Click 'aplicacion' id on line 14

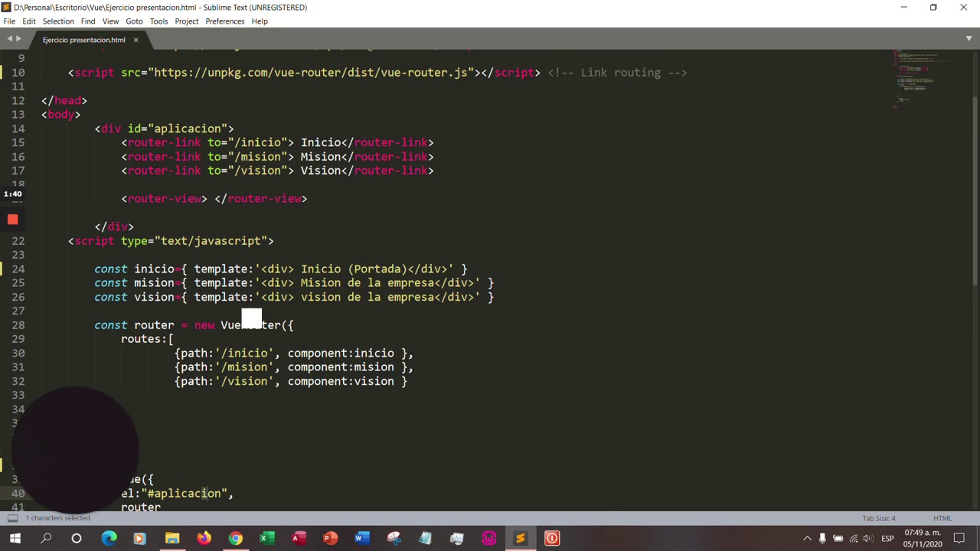coord(188,129)
